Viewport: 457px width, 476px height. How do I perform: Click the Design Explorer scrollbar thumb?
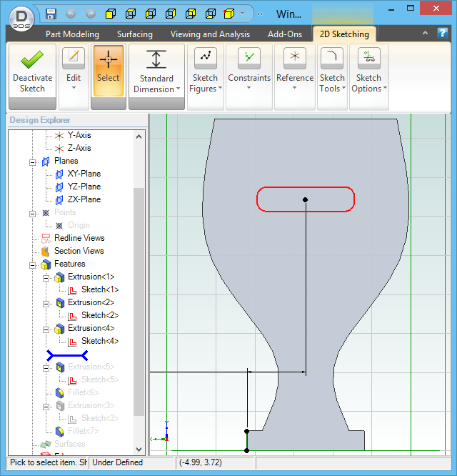pos(139,302)
